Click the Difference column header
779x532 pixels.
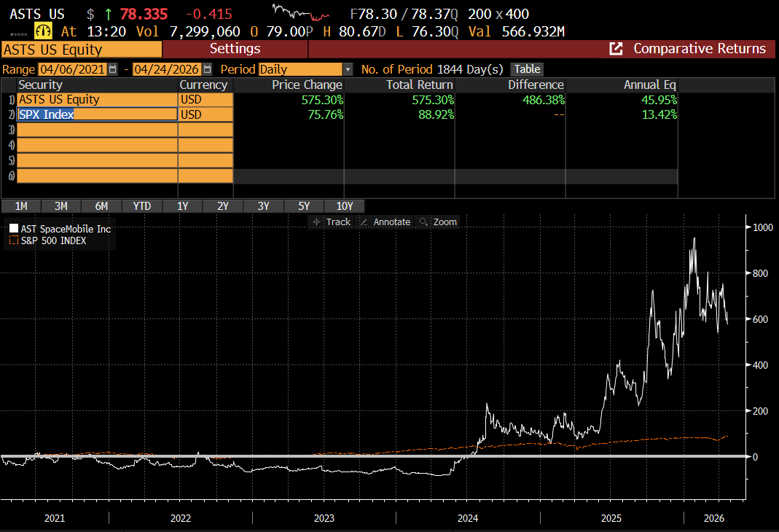click(536, 85)
